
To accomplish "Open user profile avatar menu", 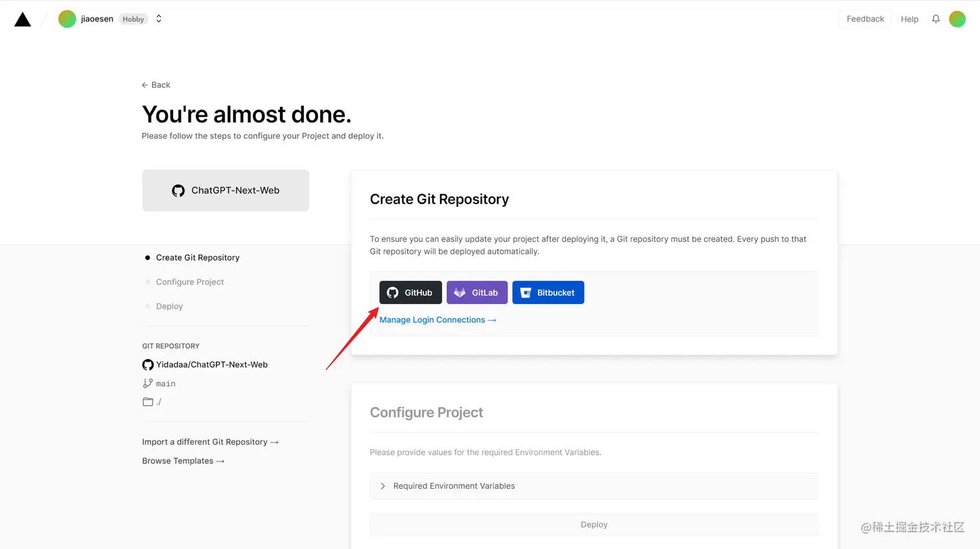I will (x=957, y=19).
